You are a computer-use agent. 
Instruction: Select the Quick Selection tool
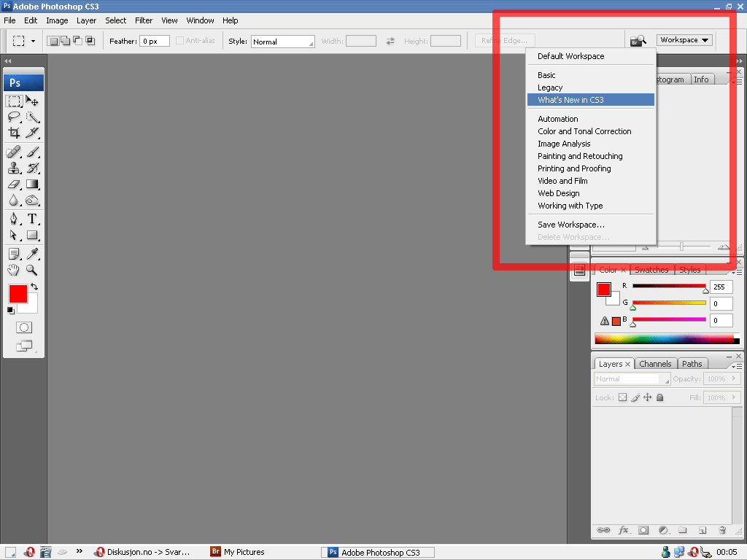pos(32,117)
